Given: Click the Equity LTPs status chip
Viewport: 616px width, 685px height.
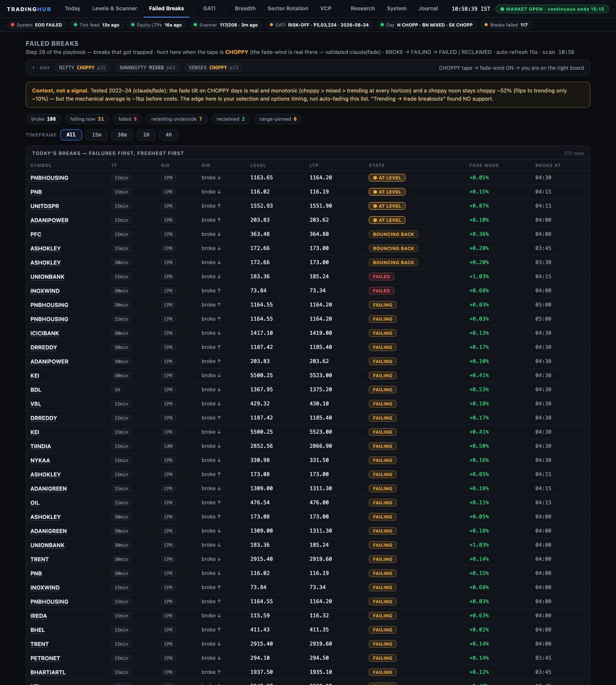Looking at the screenshot, I should (x=157, y=25).
